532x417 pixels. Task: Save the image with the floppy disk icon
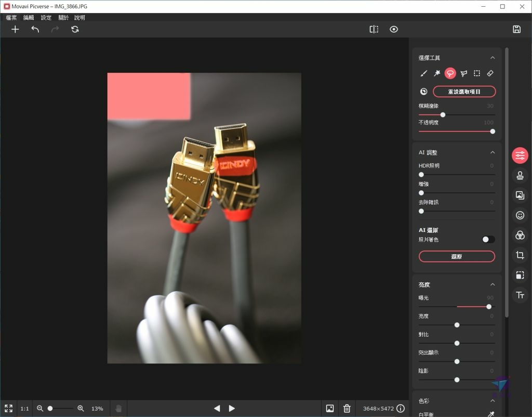[516, 29]
